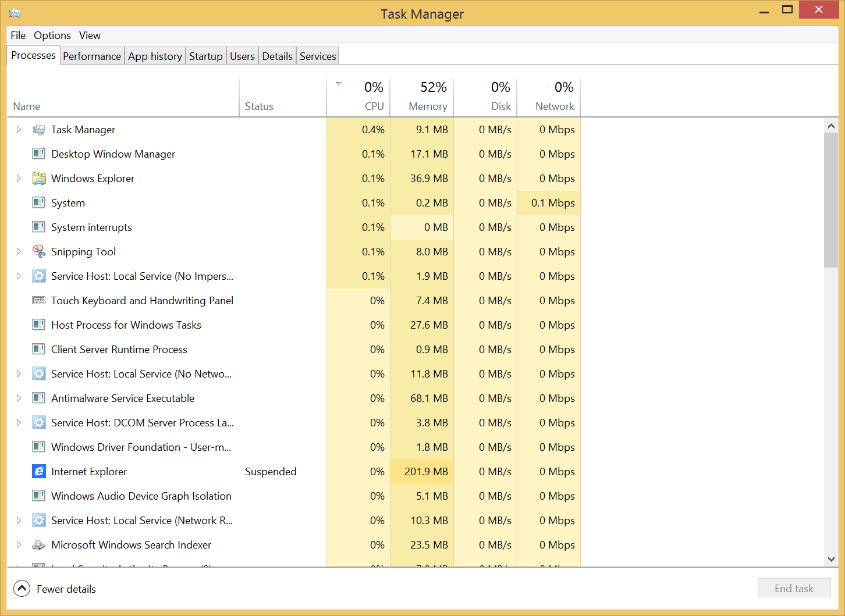Image resolution: width=845 pixels, height=616 pixels.
Task: Click the scrollbar up arrow
Action: pos(831,126)
